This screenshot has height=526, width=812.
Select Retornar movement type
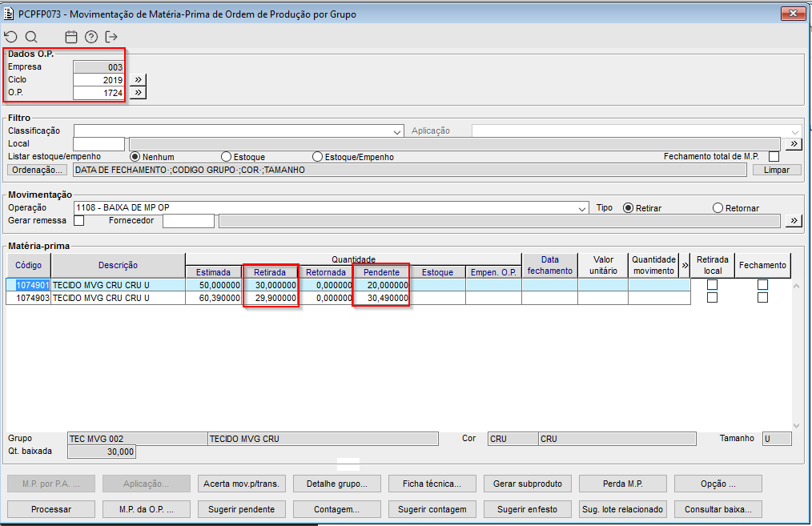click(718, 207)
